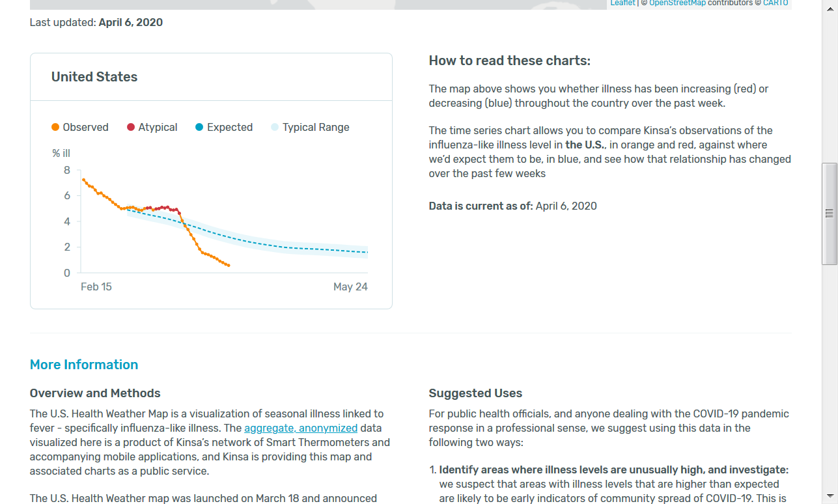Open the "aggregate, anonymized" data link
This screenshot has height=504, width=838.
click(x=301, y=428)
